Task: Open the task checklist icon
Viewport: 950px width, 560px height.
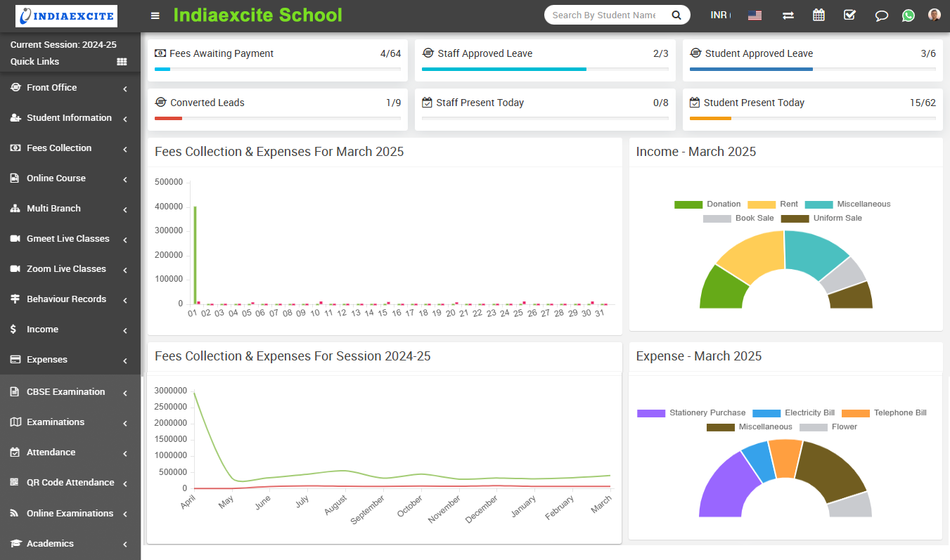Action: (x=849, y=15)
